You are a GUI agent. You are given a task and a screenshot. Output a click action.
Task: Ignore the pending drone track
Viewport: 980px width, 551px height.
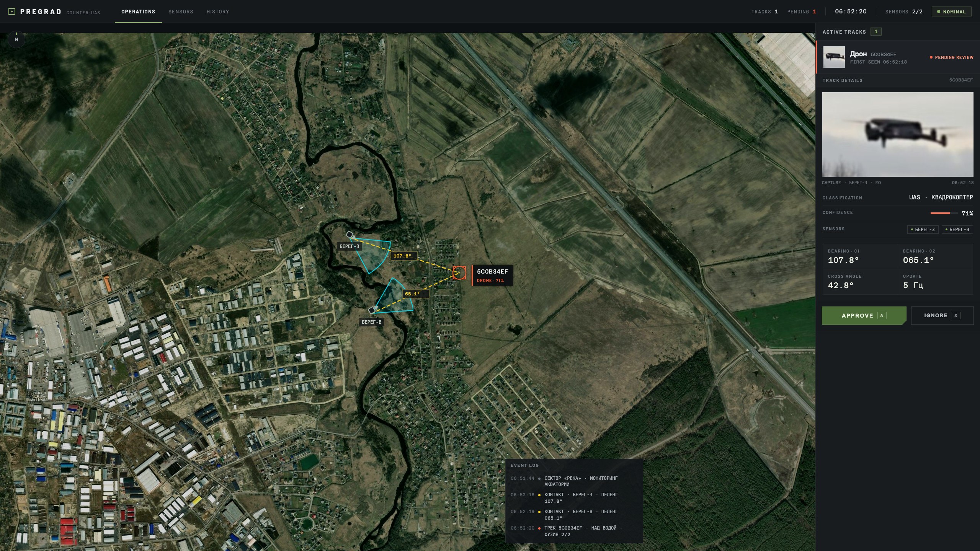click(x=942, y=316)
